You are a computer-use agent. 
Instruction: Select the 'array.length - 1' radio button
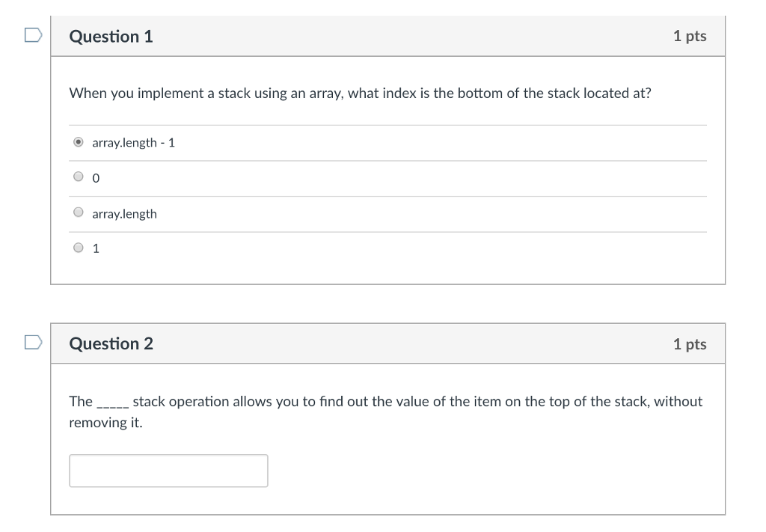[x=78, y=141]
